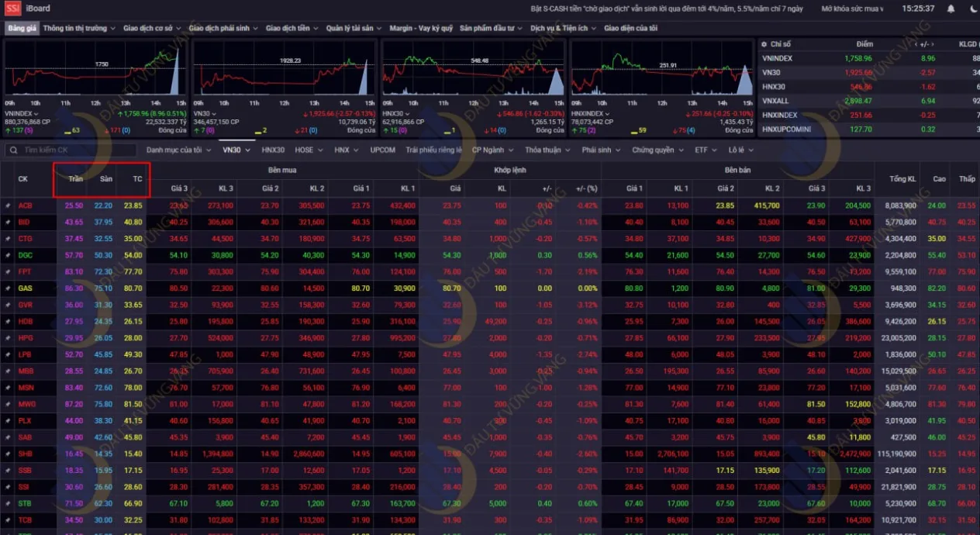
Task: Click the VN30 intraday chart
Action: pyautogui.click(x=284, y=71)
